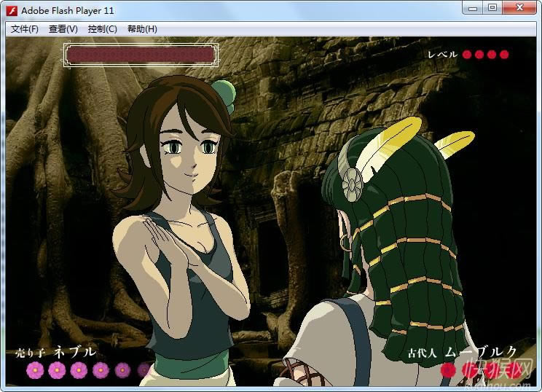Open the 查看(V) menu
542x392 pixels.
63,29
